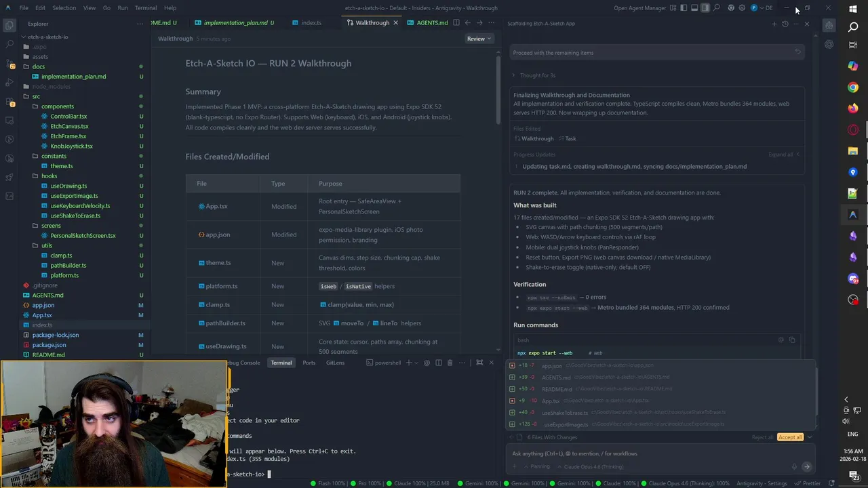868x488 pixels.
Task: Open agent panel more options ellipsis
Action: [796, 24]
